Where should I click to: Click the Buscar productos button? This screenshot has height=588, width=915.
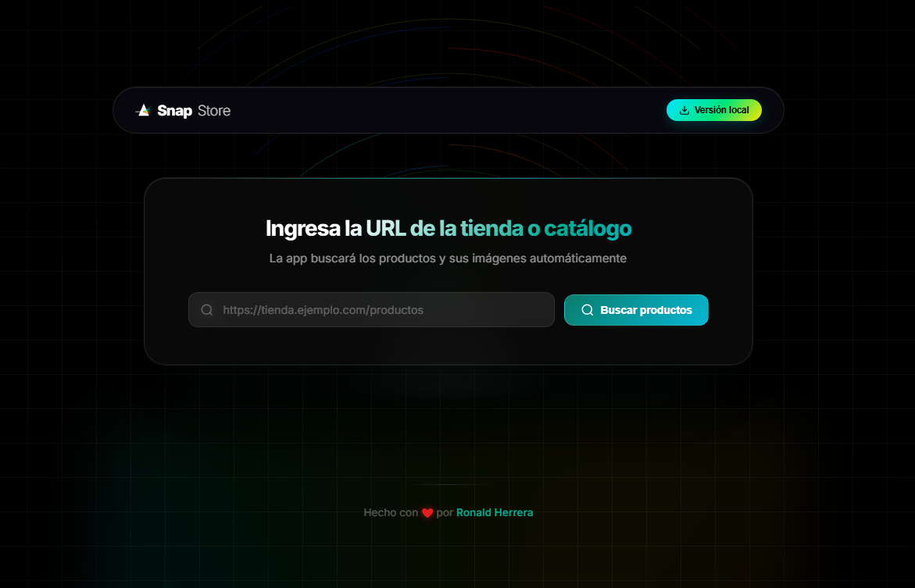pos(636,310)
